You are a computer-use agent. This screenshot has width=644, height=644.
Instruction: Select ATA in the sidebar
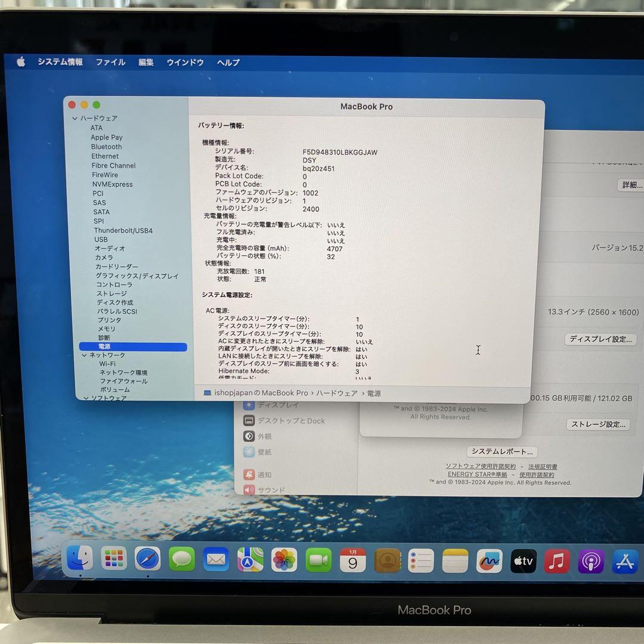click(97, 128)
